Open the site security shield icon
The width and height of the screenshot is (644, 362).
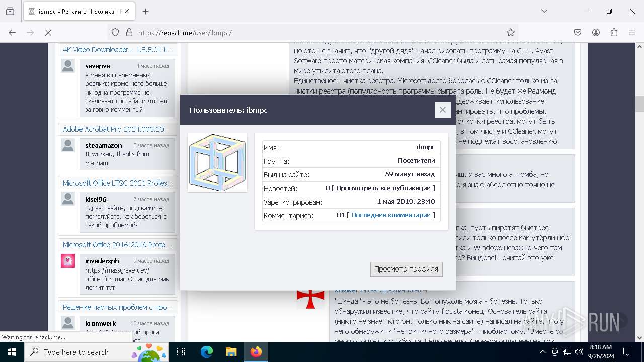click(x=115, y=32)
